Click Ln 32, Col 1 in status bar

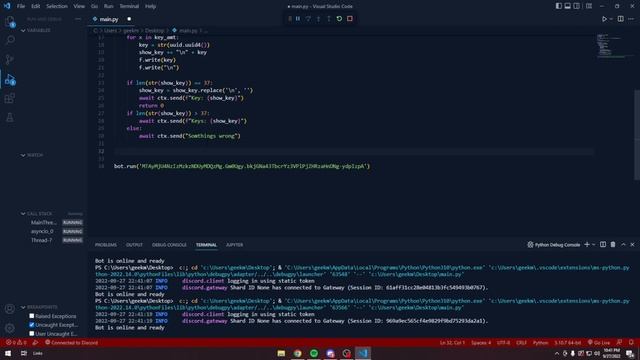pyautogui.click(x=452, y=342)
